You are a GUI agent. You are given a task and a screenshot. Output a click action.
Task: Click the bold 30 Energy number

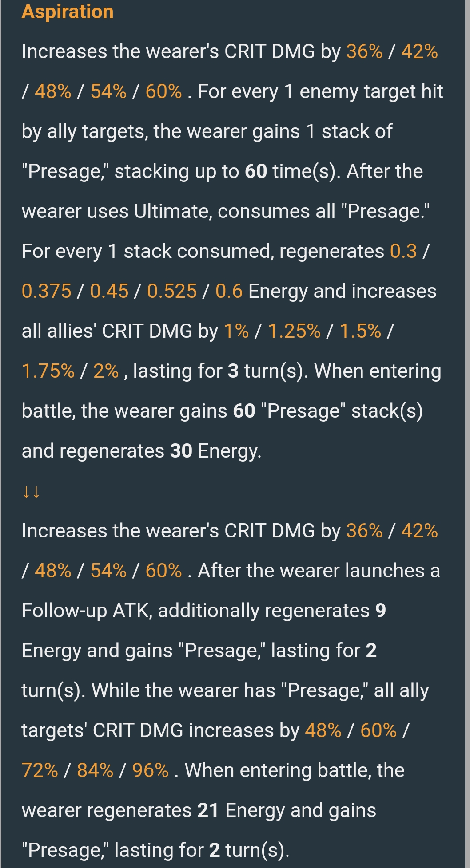[181, 451]
